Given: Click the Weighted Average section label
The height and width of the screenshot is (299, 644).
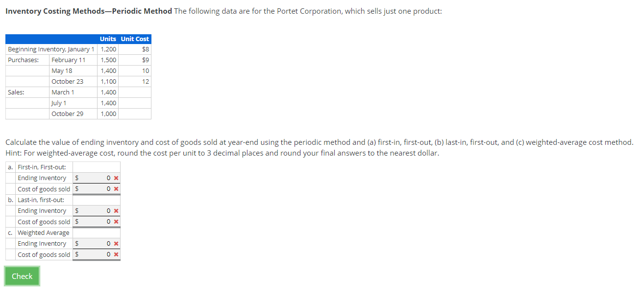Looking at the screenshot, I should (44, 232).
